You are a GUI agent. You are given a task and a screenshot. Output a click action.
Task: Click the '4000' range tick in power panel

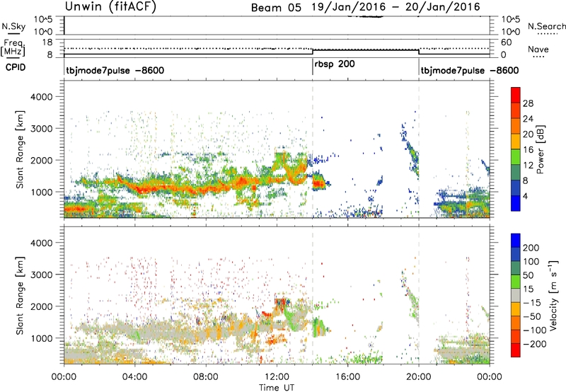pyautogui.click(x=41, y=97)
